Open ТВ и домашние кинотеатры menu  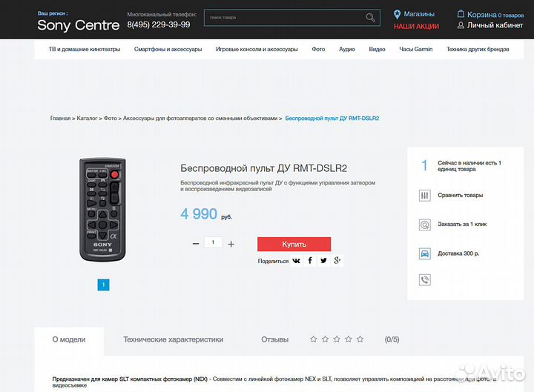85,50
